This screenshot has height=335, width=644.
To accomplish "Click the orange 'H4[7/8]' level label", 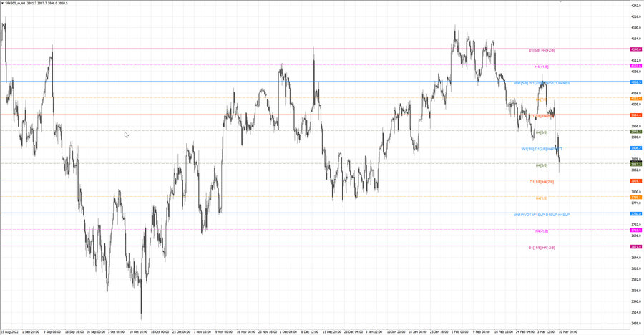I will click(x=542, y=99).
